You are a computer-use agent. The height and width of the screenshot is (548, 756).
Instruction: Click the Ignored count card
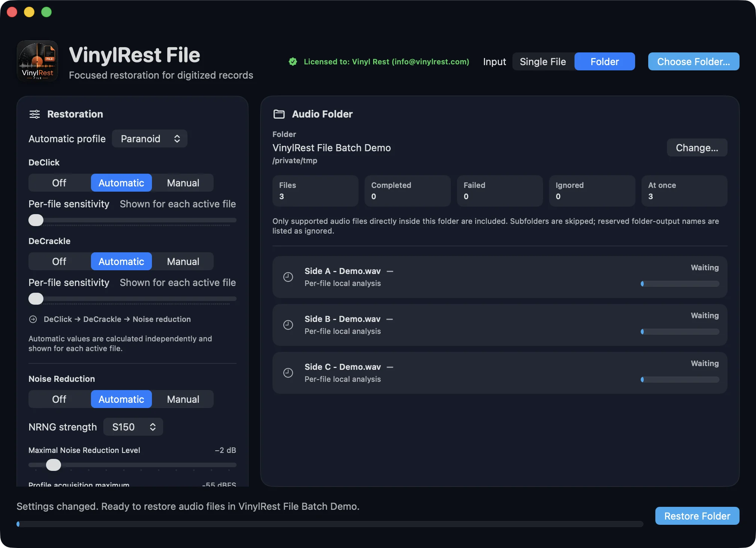tap(592, 191)
